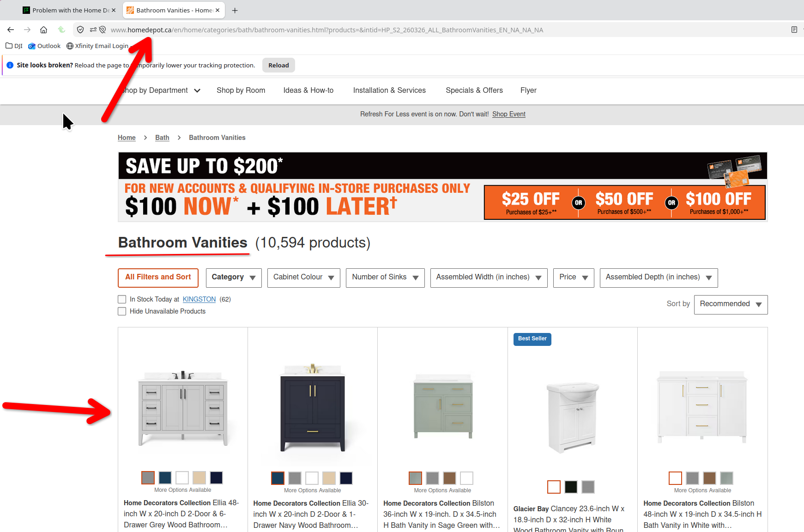The height and width of the screenshot is (532, 804).
Task: Open the Number of Sinks dropdown
Action: (385, 278)
